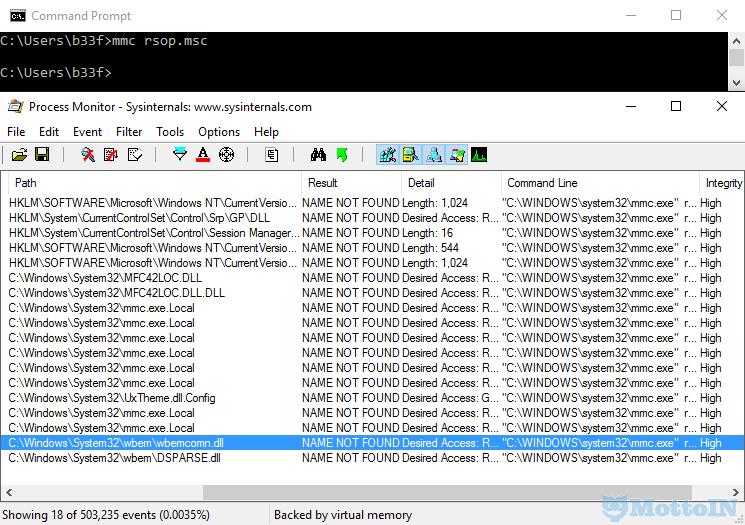Open the Event menu
This screenshot has height=525, width=745.
tap(87, 132)
